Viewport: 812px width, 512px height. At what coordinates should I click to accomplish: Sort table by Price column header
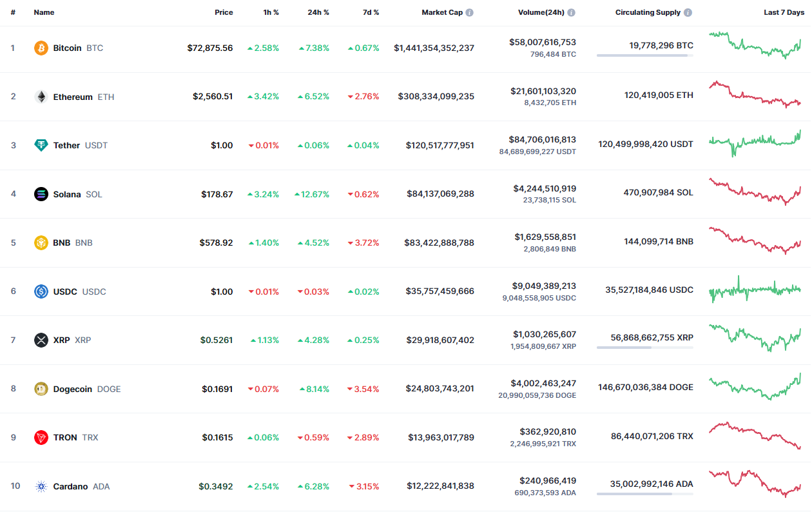point(224,12)
